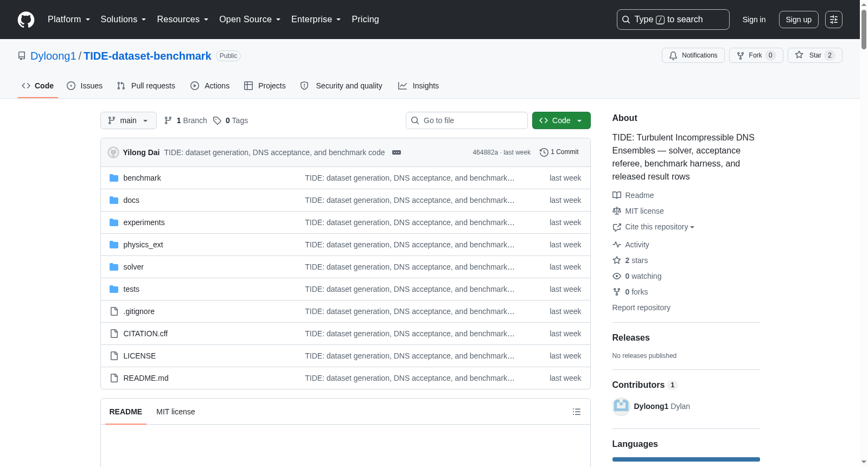Screen dimensions: 868x467
Task: Open the Releases heading link
Action: point(631,337)
